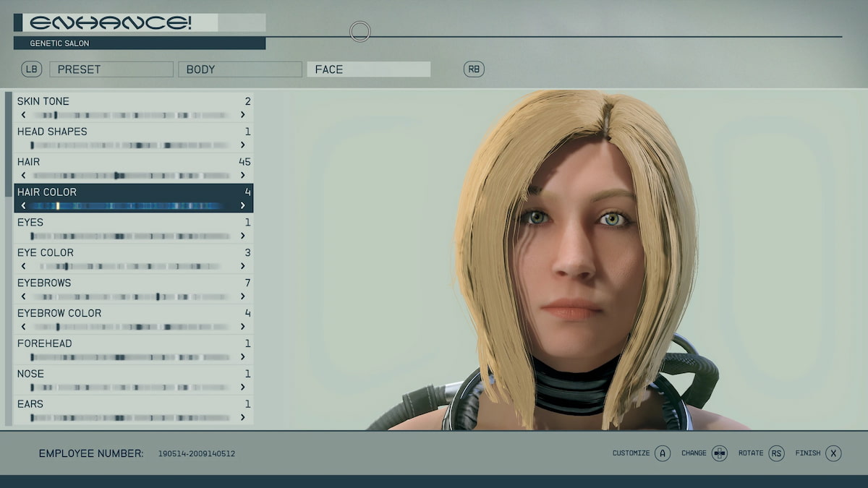
Task: Click the left arrow on HAIR COLOR
Action: click(23, 205)
